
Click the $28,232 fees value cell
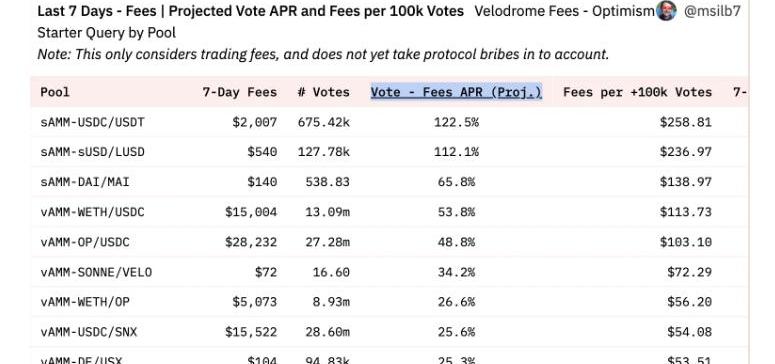pos(251,242)
